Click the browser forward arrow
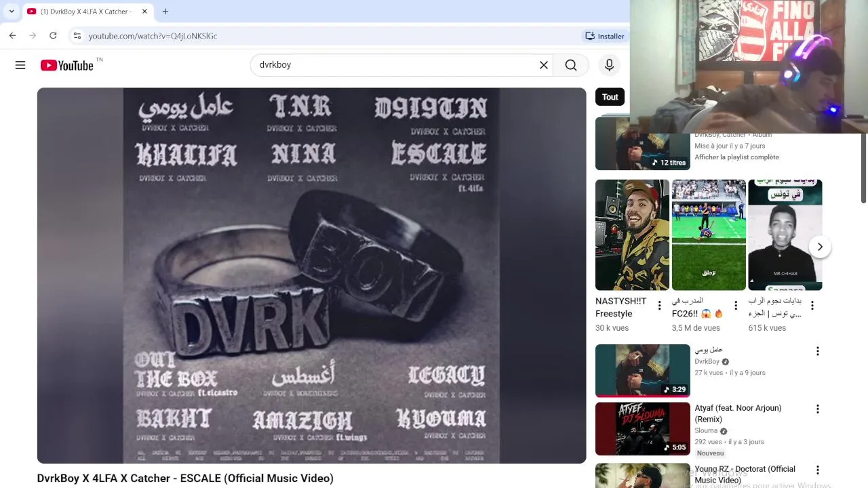The height and width of the screenshot is (488, 868). click(33, 36)
